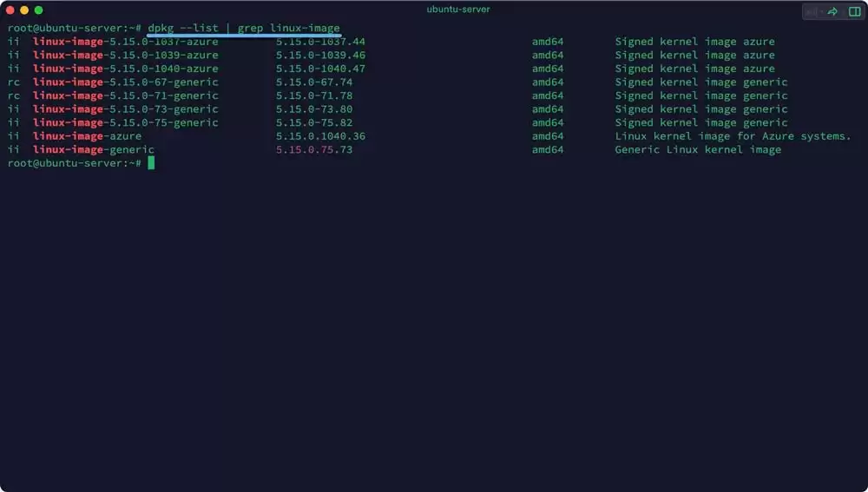Viewport: 868px width, 492px height.
Task: Click version 5.15.0-73.80
Action: [x=314, y=109]
